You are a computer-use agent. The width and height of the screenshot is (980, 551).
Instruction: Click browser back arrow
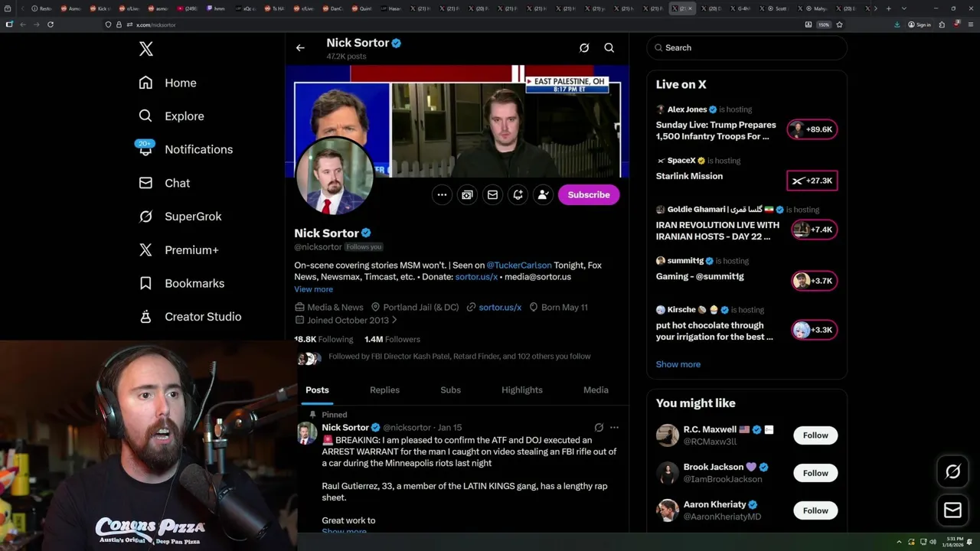pyautogui.click(x=23, y=24)
